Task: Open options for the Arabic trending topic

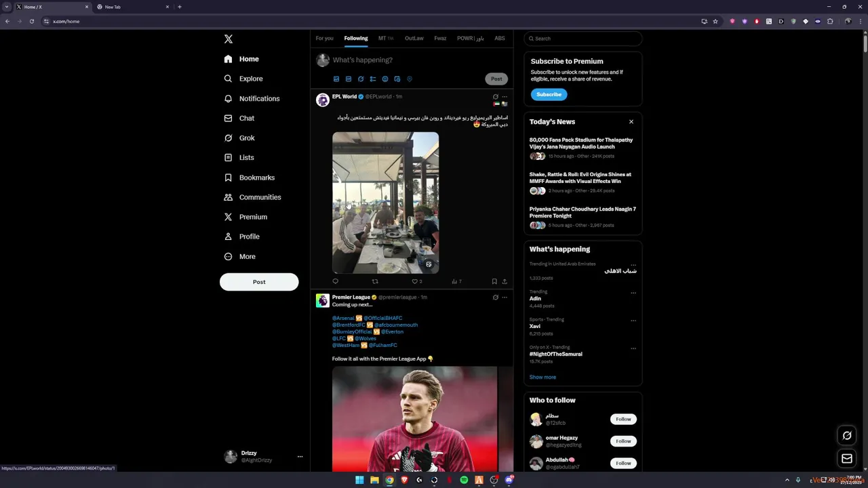Action: (x=633, y=265)
